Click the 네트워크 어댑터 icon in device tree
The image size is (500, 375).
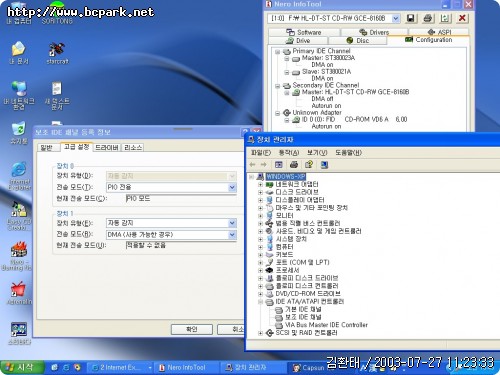269,184
